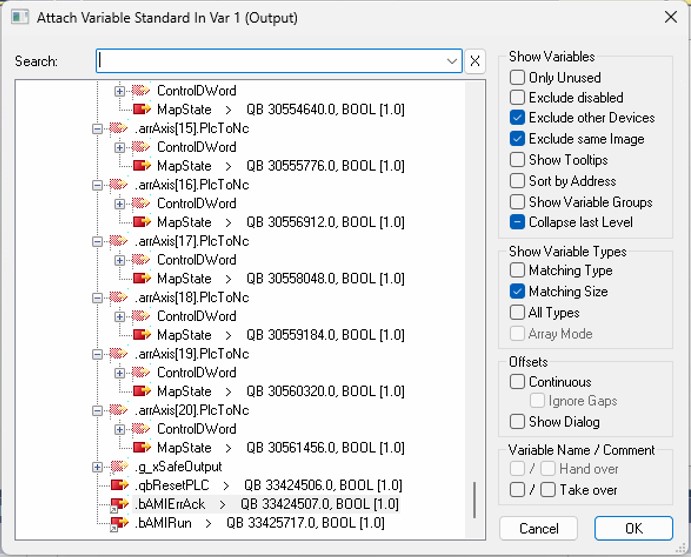This screenshot has width=691, height=557.
Task: Open the Search field dropdown arrow
Action: [x=452, y=61]
